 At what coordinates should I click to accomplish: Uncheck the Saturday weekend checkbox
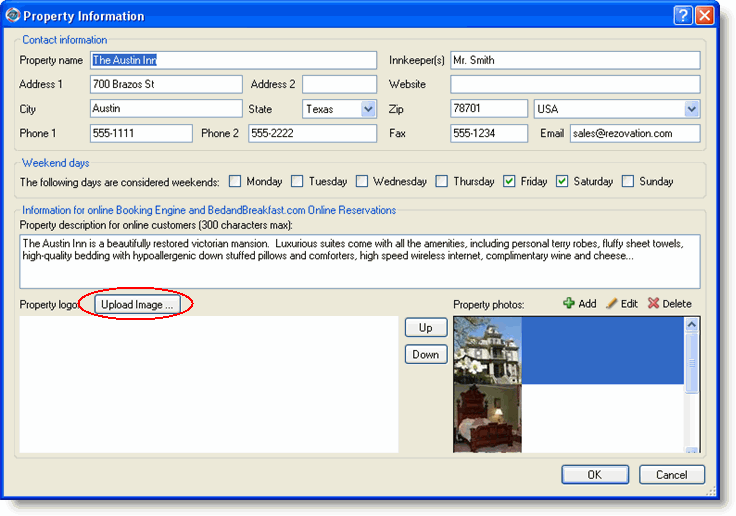tap(562, 181)
